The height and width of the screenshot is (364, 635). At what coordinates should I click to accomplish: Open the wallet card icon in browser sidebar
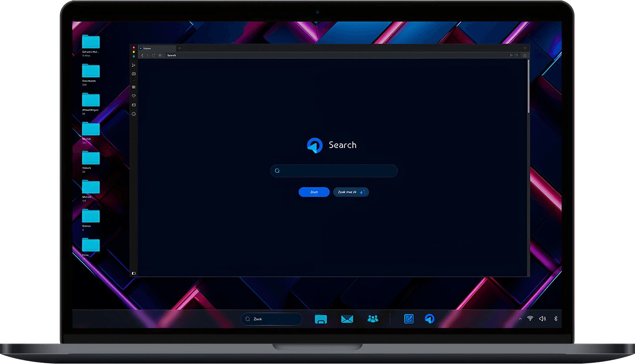[134, 105]
